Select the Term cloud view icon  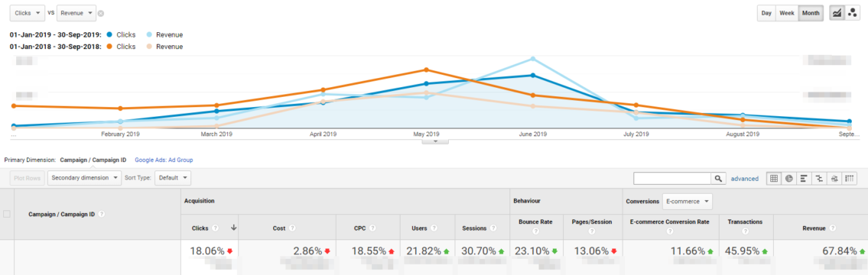(x=834, y=178)
